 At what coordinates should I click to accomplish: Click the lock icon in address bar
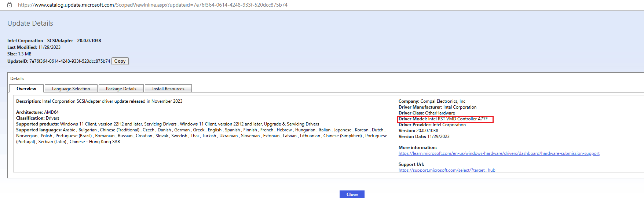[10, 5]
